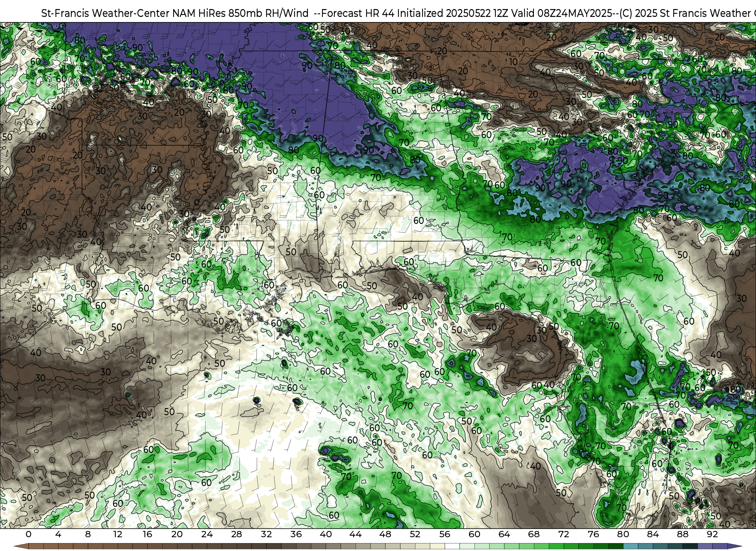Click the colorbar label '44'

pyautogui.click(x=356, y=534)
